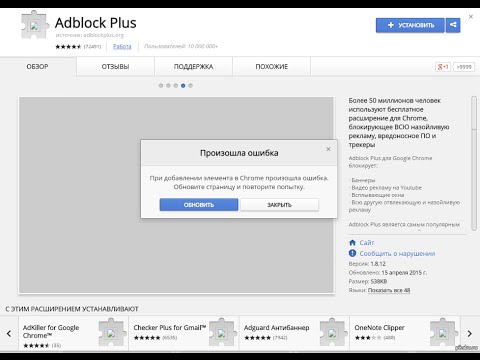480x360 pixels.
Task: Close the extension details overlay with the X
Action: click(471, 16)
